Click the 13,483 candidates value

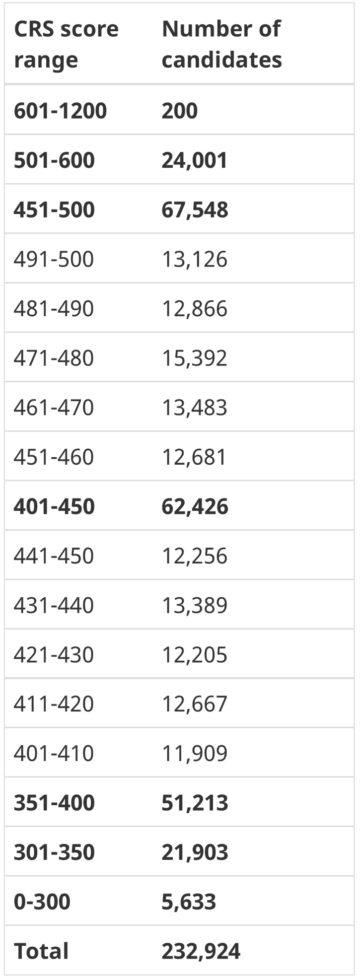(194, 407)
